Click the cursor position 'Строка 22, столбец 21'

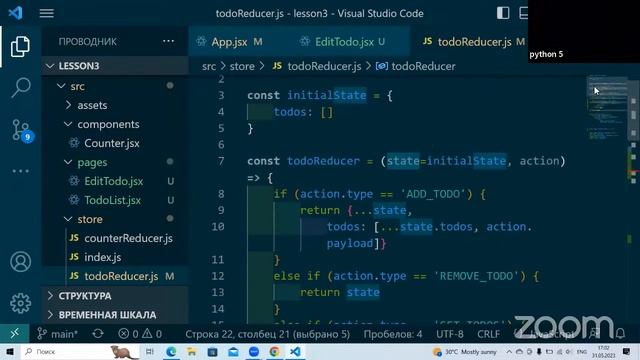point(267,334)
